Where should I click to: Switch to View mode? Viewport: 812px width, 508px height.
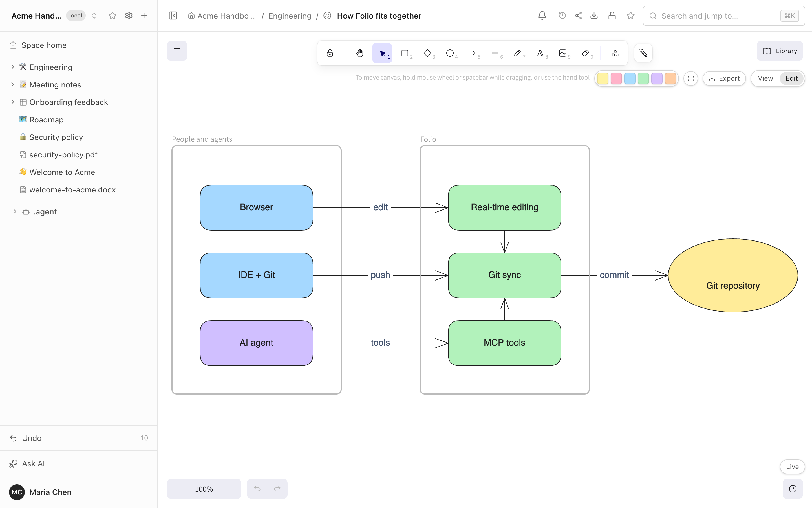click(765, 78)
